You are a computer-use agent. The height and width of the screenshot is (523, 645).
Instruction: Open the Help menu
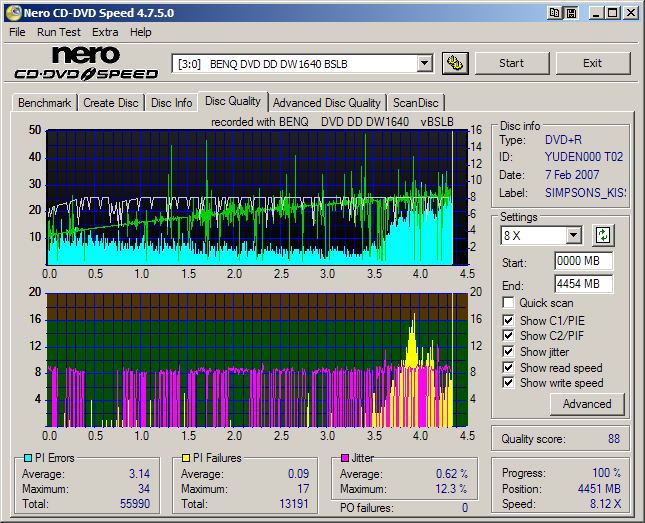pyautogui.click(x=141, y=32)
